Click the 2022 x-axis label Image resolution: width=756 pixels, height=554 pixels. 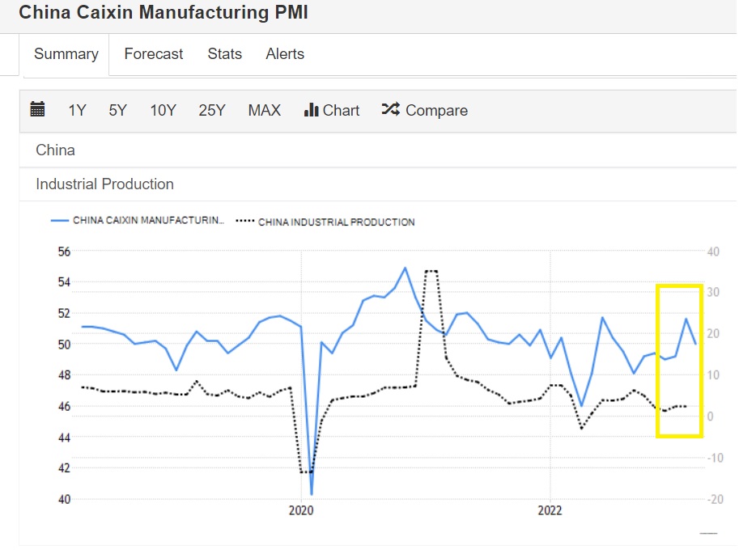[x=550, y=510]
